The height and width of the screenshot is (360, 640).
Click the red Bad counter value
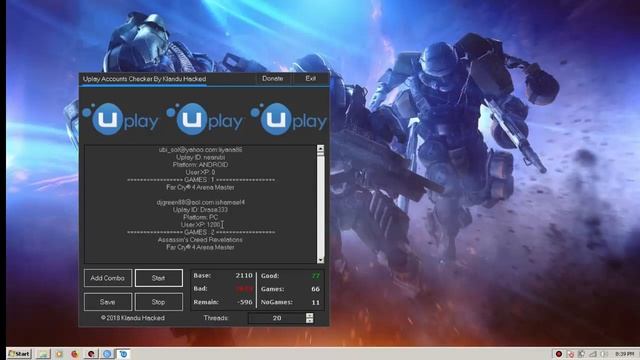click(244, 289)
